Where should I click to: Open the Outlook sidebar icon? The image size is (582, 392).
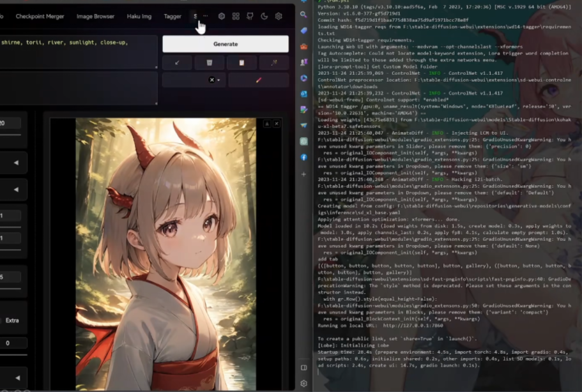pos(303,94)
